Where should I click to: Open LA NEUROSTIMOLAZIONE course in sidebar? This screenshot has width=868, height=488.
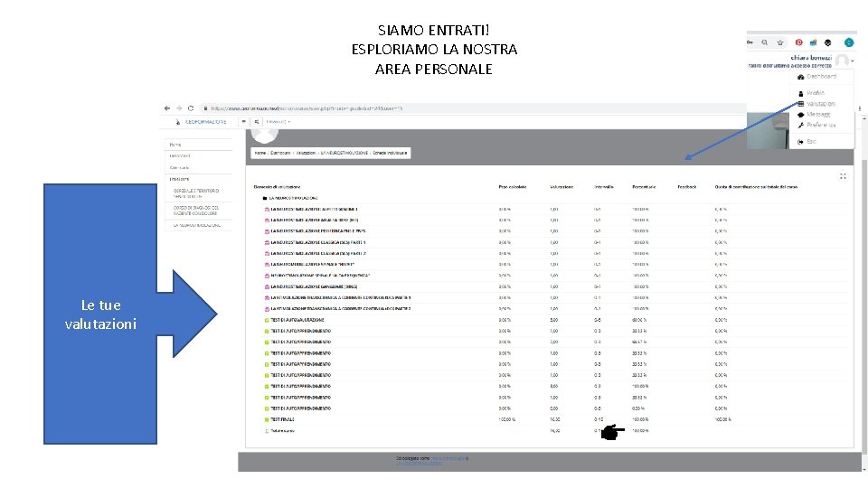pyautogui.click(x=197, y=225)
